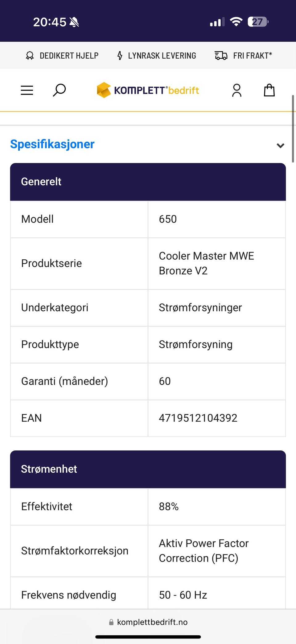296x644 pixels.
Task: Collapse Spesifikasjoner with the chevron
Action: (280, 145)
